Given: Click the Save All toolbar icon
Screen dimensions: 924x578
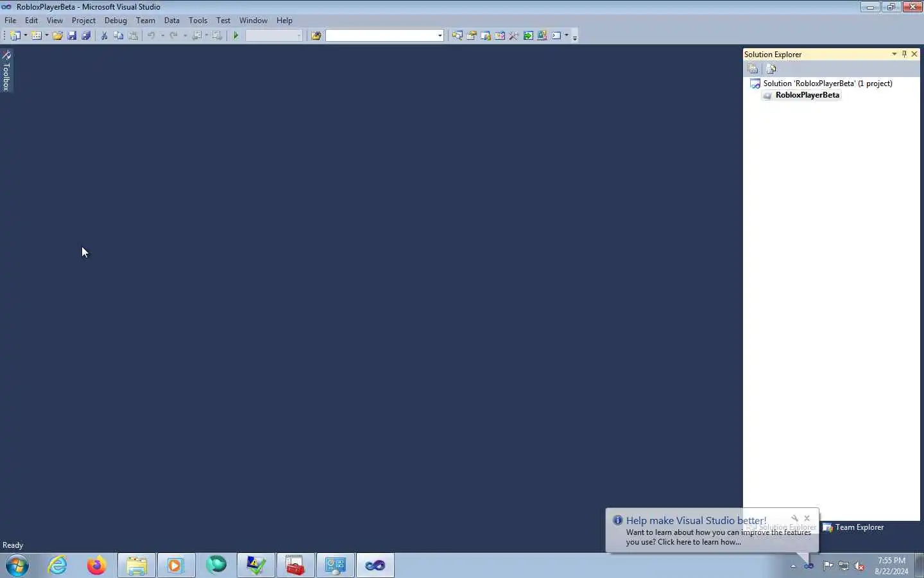Looking at the screenshot, I should 86,36.
